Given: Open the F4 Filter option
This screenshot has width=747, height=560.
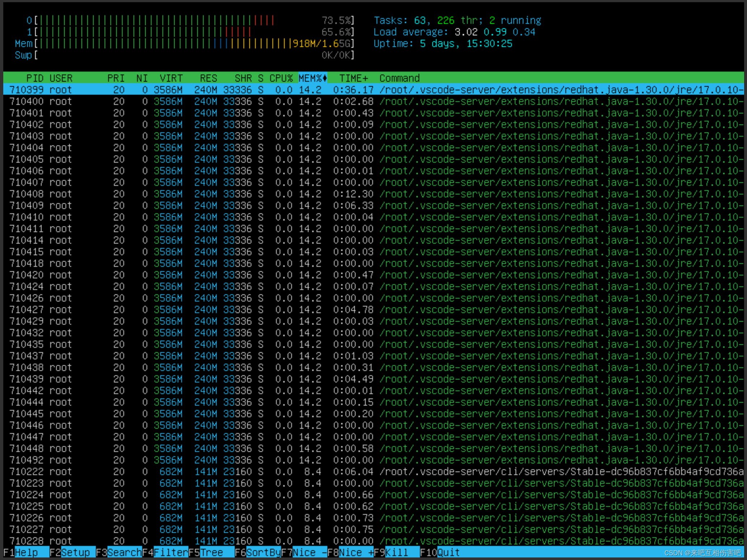Looking at the screenshot, I should pos(170,552).
